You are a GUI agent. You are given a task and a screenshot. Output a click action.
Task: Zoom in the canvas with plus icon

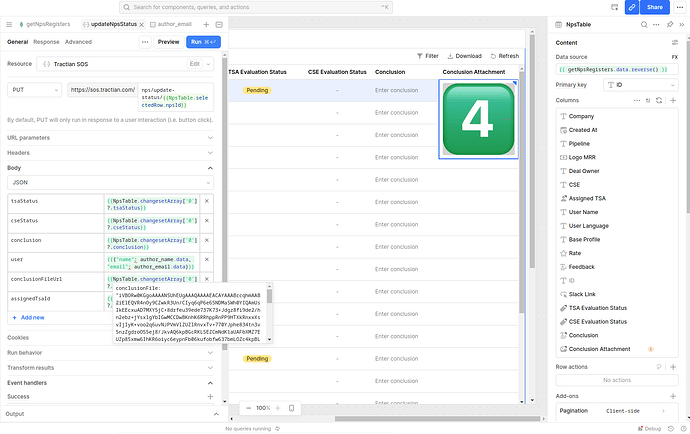coord(278,408)
